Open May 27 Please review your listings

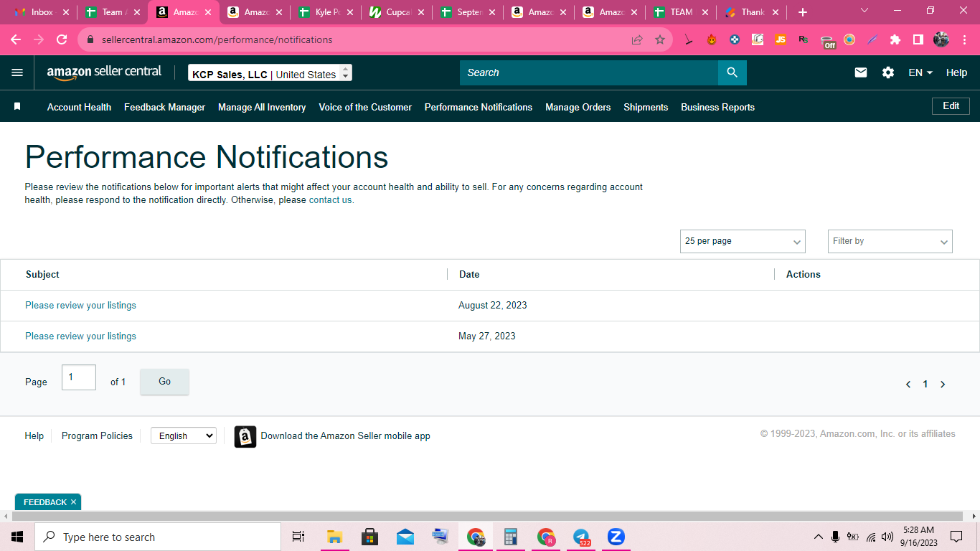click(80, 336)
